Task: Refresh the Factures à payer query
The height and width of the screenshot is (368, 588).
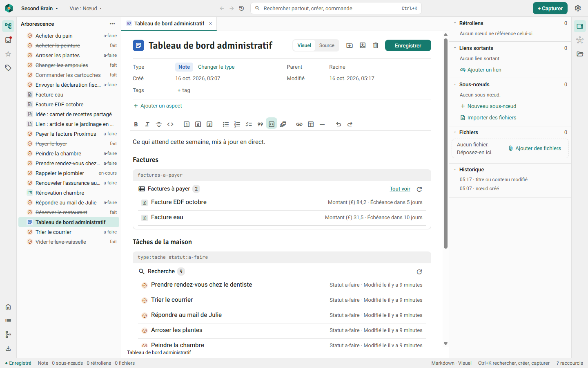Action: point(419,189)
